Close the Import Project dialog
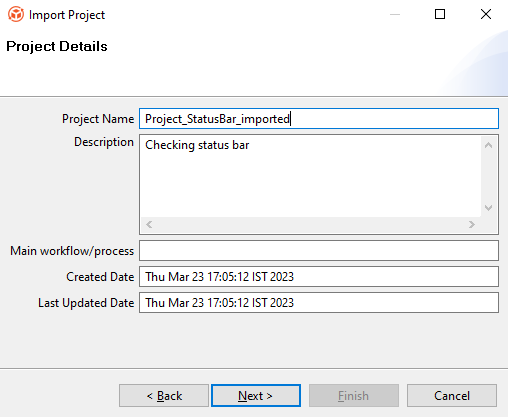This screenshot has height=417, width=508. 486,14
